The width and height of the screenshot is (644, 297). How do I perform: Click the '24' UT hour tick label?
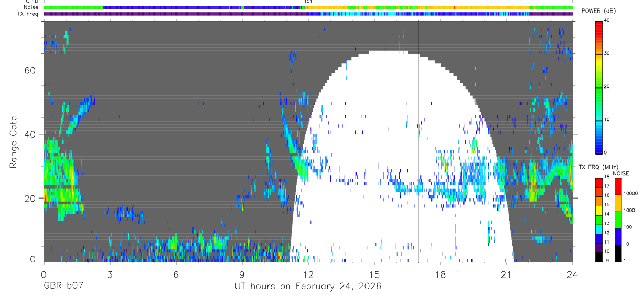(x=573, y=274)
